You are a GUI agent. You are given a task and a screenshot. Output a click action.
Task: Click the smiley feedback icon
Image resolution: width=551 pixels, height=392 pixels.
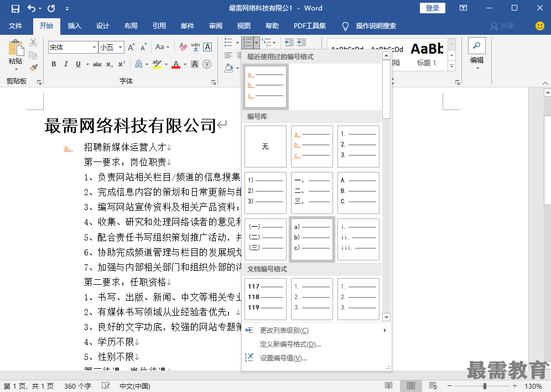[540, 25]
